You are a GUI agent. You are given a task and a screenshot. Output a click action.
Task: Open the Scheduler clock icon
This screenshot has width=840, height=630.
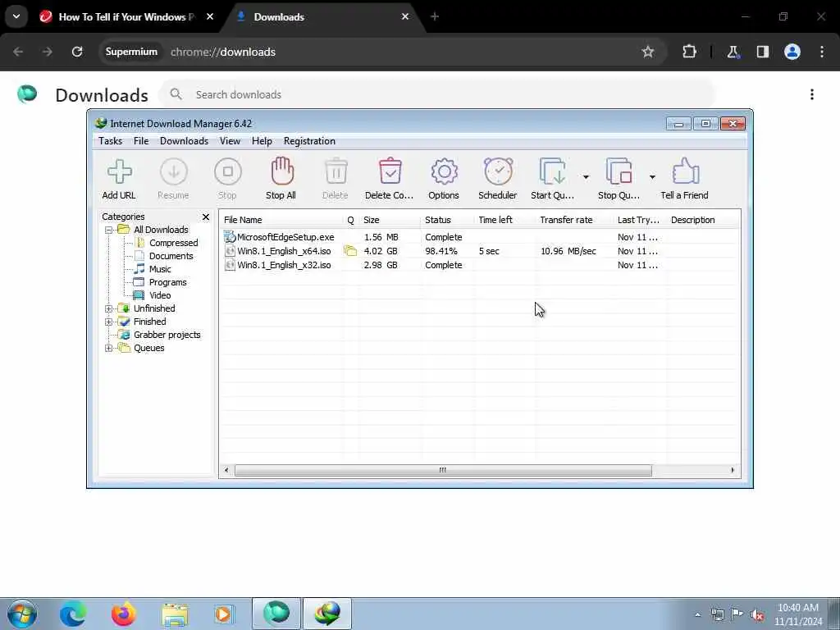coord(498,171)
